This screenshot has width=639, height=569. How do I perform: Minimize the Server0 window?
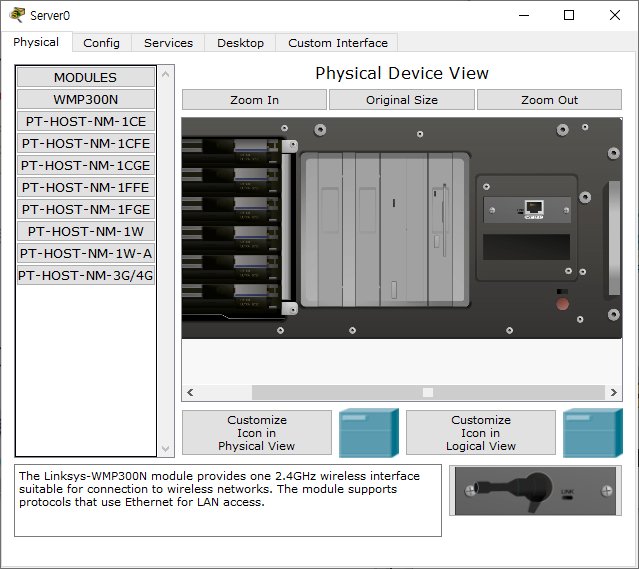(x=524, y=15)
